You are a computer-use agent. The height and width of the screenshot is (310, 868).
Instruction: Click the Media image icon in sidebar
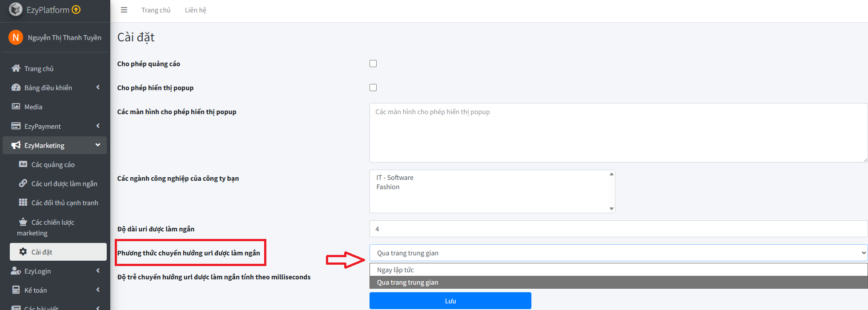coord(16,107)
